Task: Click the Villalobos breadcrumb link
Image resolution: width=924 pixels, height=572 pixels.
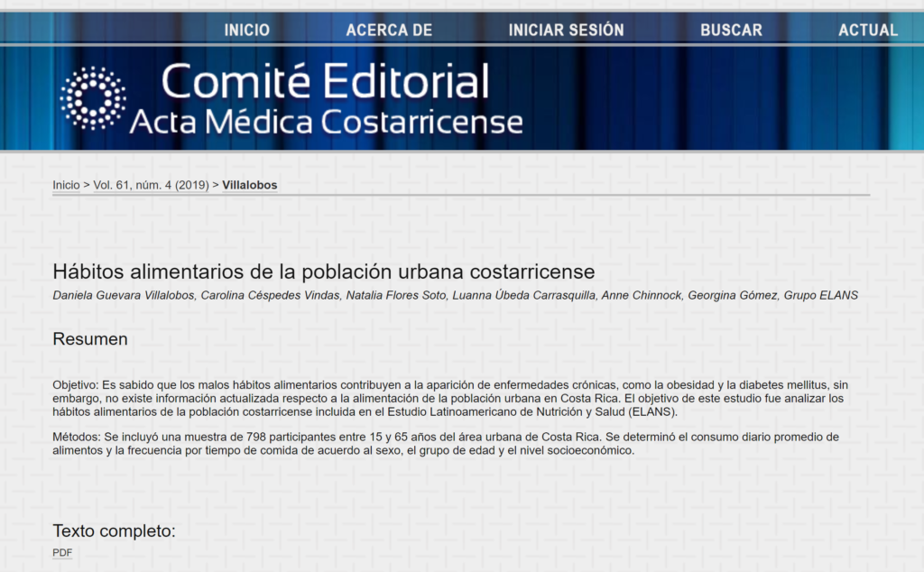Action: click(249, 185)
